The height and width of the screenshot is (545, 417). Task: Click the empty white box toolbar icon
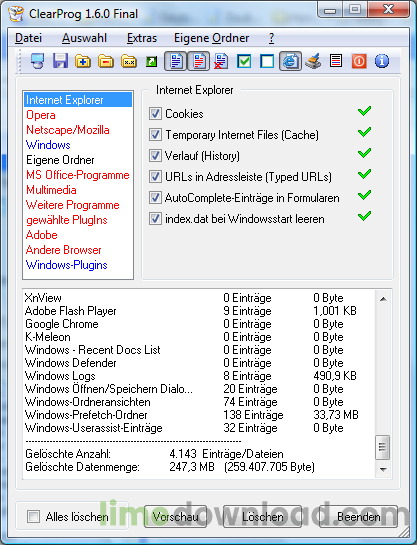pyautogui.click(x=267, y=62)
